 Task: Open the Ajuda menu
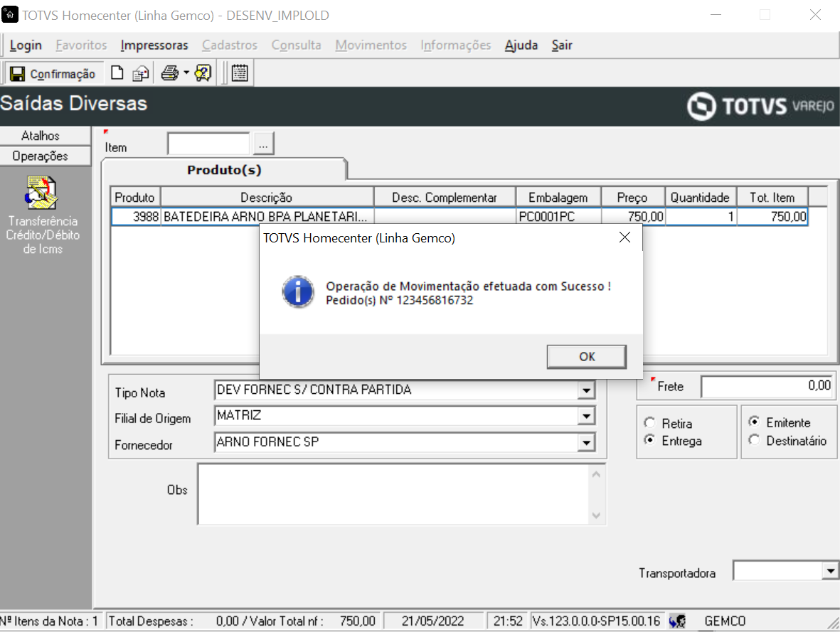tap(521, 45)
